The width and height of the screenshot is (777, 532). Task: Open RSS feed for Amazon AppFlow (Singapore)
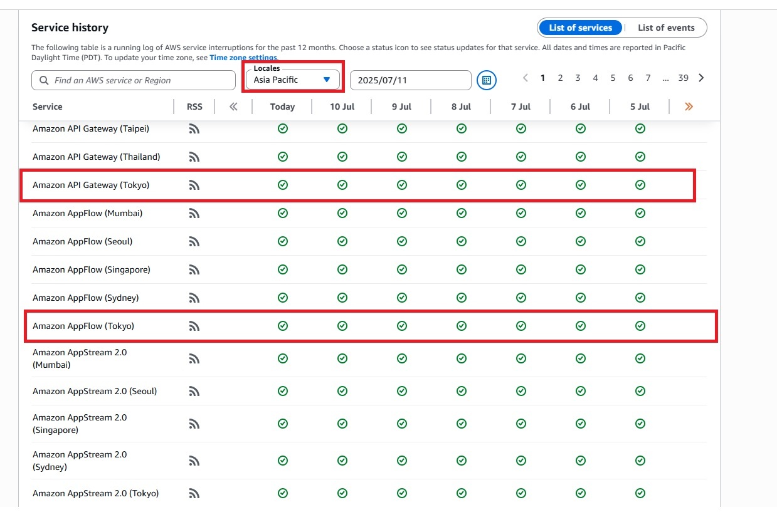pos(194,270)
